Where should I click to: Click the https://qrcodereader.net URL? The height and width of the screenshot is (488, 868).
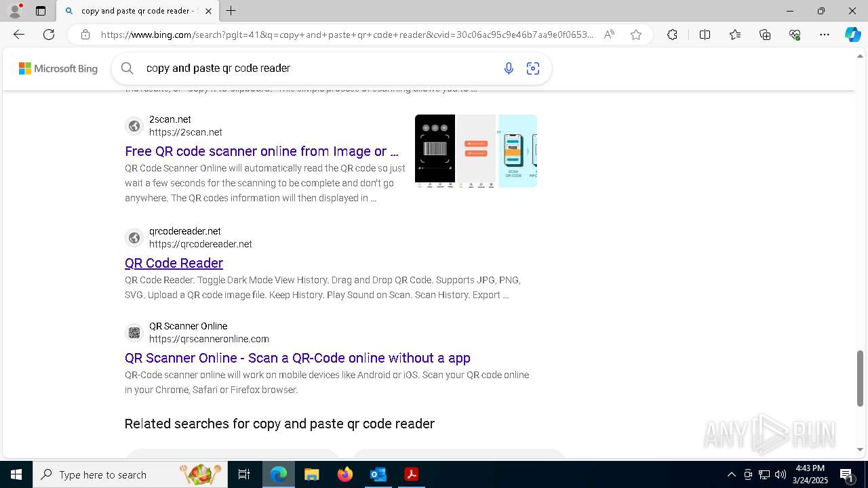click(x=201, y=244)
